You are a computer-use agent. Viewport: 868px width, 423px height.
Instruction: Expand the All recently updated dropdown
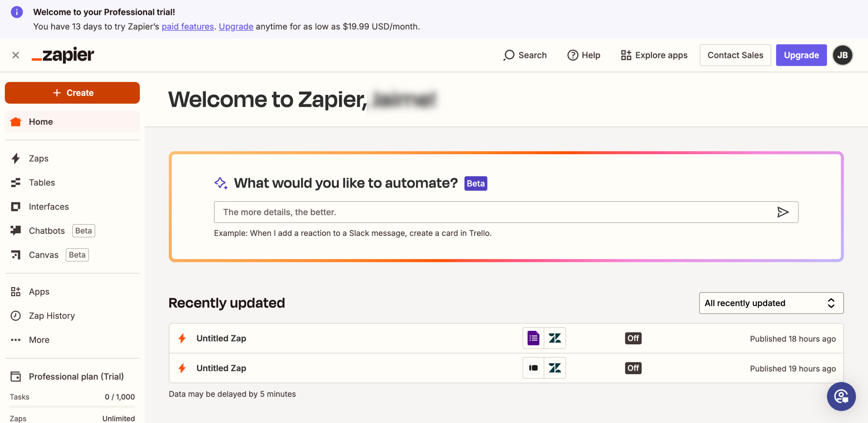point(771,303)
